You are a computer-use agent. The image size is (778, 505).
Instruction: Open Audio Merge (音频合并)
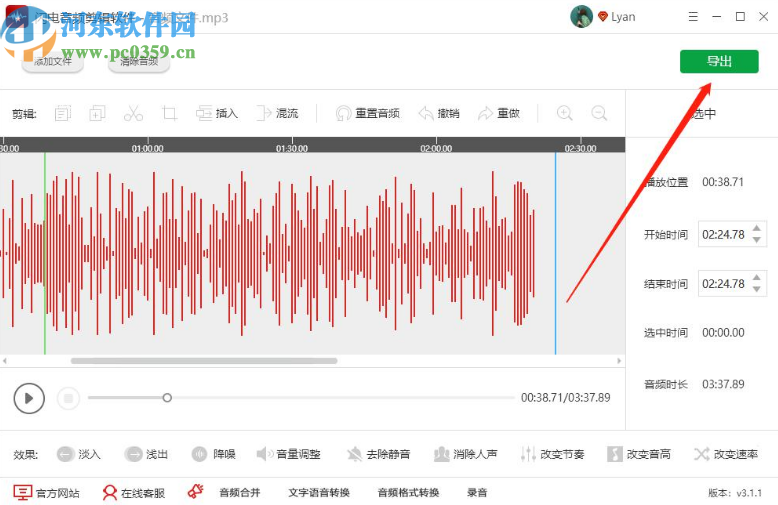(x=240, y=493)
